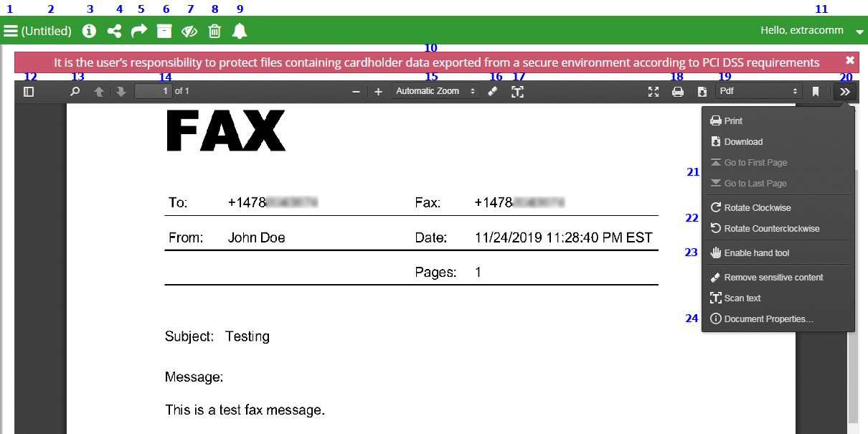The image size is (868, 434).
Task: Switch to presentation fullscreen mode
Action: 653,92
